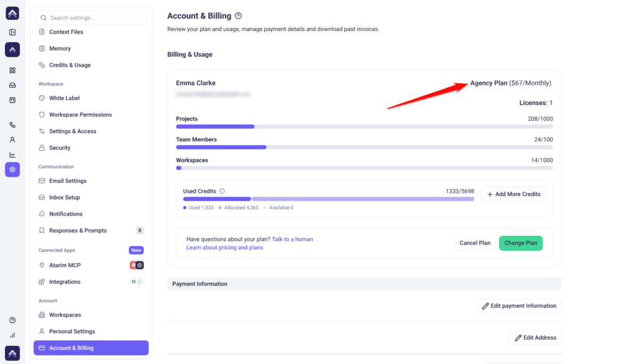Open the help question mark in left rail

click(x=12, y=320)
